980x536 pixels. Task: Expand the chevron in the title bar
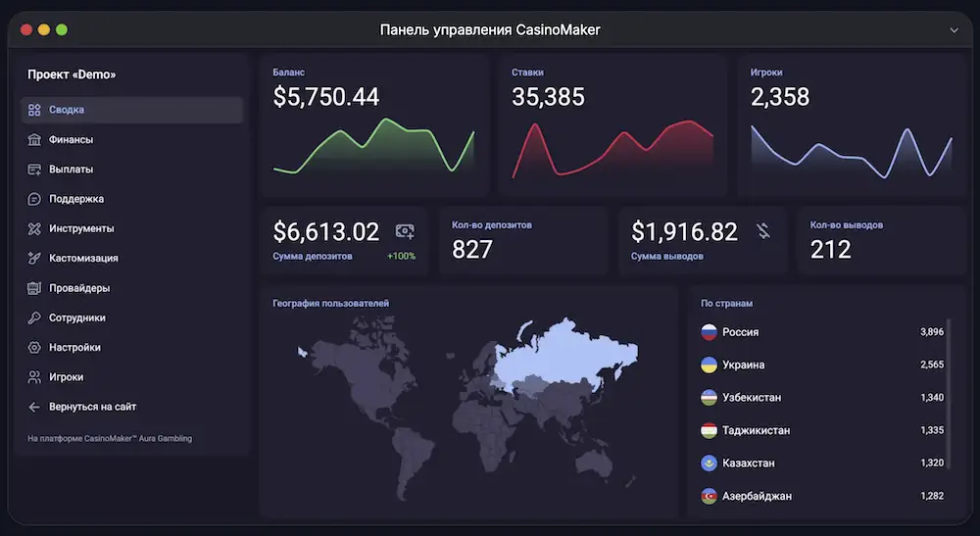coord(955,30)
